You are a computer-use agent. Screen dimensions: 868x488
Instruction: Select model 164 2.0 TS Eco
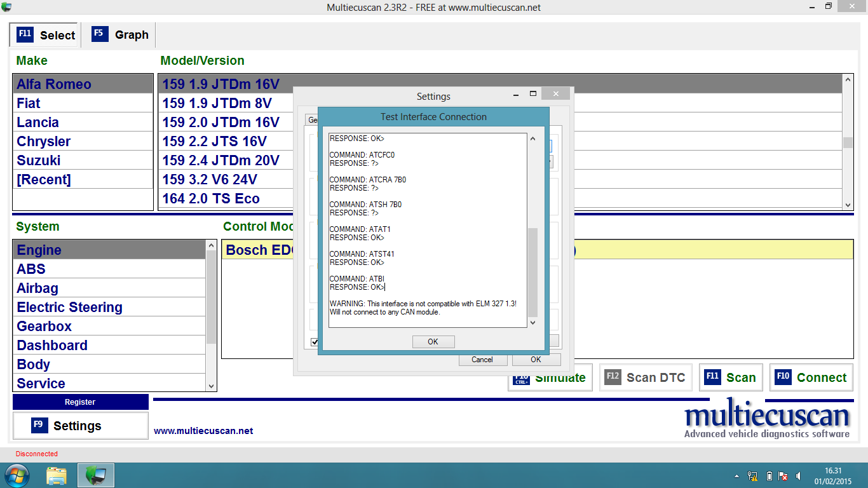click(226, 198)
